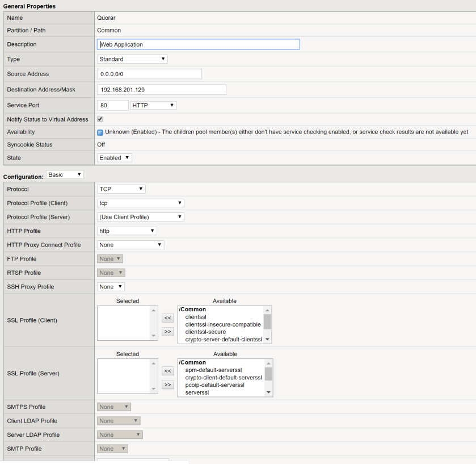Expand the State dropdown showing Enabled

(x=115, y=158)
